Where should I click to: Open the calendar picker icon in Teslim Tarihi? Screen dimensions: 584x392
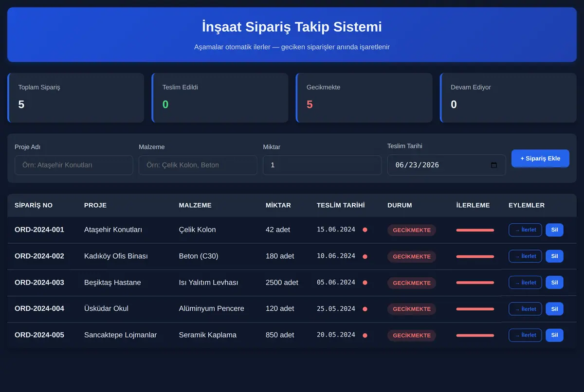[494, 165]
